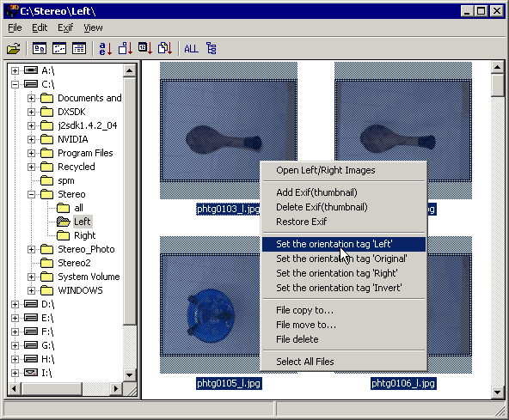Select the Left folder in tree

(83, 222)
